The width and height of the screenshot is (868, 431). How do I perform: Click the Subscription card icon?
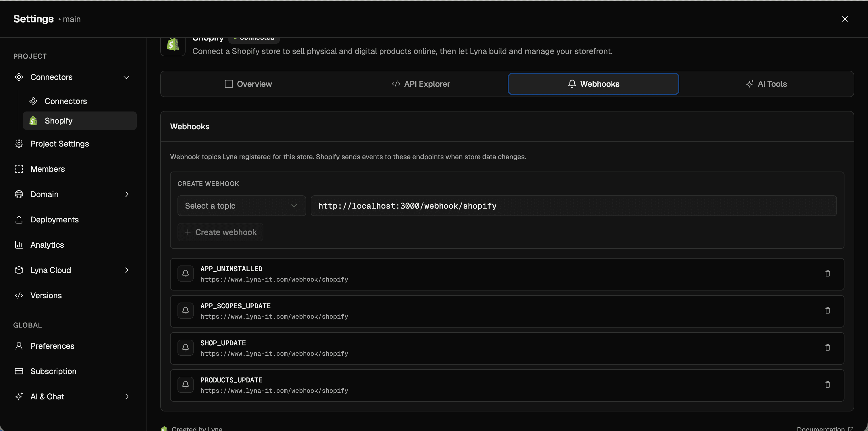[x=19, y=371]
